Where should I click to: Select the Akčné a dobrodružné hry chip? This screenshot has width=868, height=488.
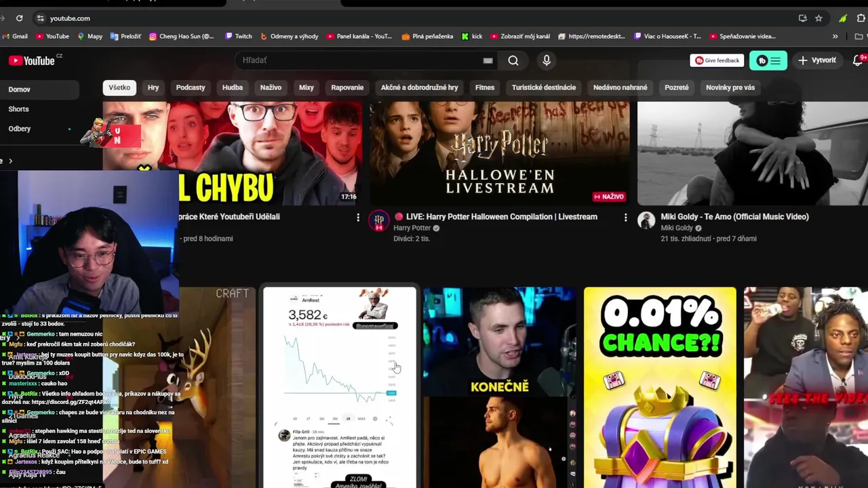[420, 87]
